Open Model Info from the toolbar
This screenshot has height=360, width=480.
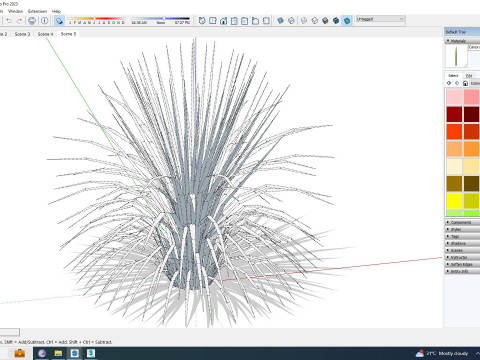tap(45, 21)
